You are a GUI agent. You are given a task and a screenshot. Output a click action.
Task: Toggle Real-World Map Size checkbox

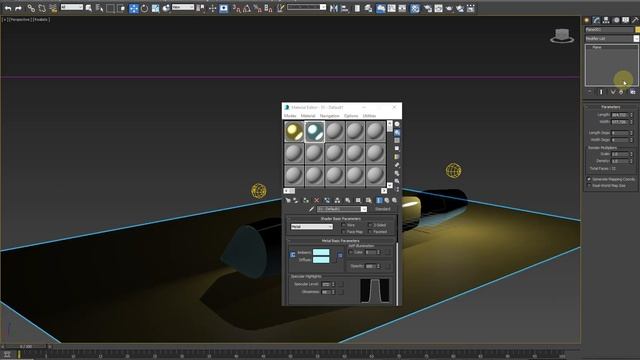coord(589,186)
